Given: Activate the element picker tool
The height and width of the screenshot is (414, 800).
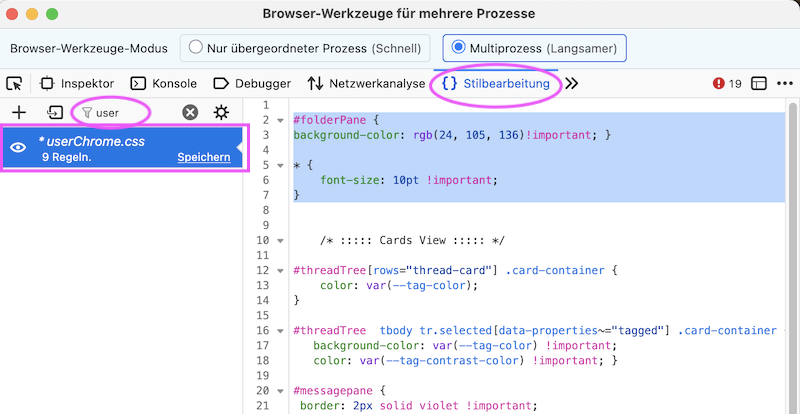Looking at the screenshot, I should pyautogui.click(x=15, y=84).
